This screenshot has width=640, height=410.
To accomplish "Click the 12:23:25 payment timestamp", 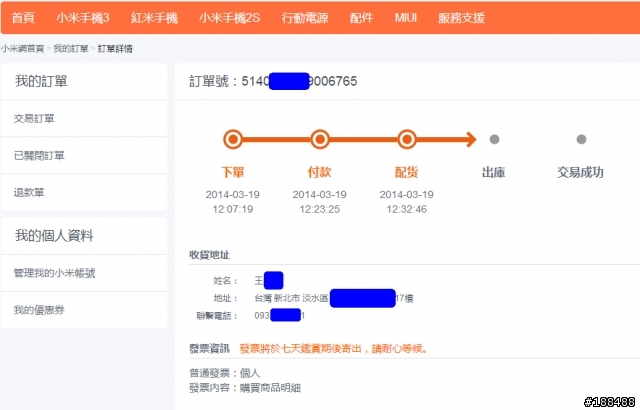I will [320, 209].
